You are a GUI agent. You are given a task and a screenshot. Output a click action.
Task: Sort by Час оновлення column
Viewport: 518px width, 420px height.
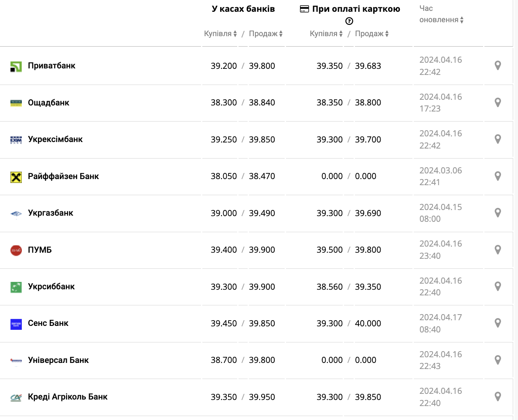pos(441,20)
